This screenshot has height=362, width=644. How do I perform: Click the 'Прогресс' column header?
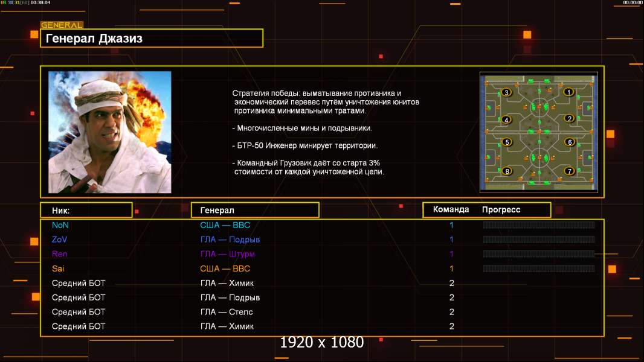point(501,209)
